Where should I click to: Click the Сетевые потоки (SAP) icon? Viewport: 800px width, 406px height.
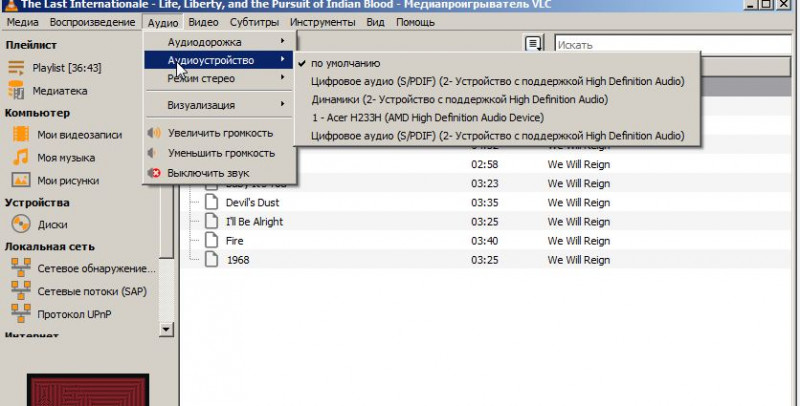[x=21, y=291]
